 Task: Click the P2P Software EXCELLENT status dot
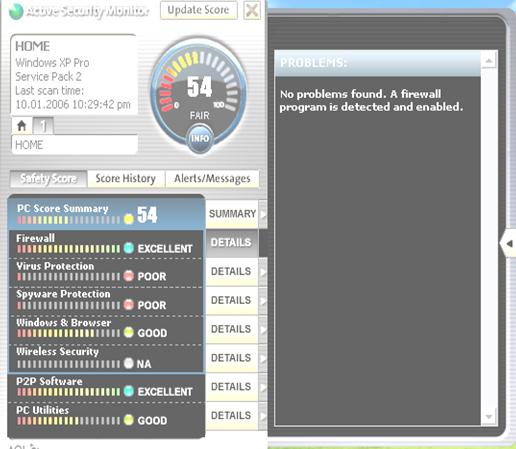point(129,391)
